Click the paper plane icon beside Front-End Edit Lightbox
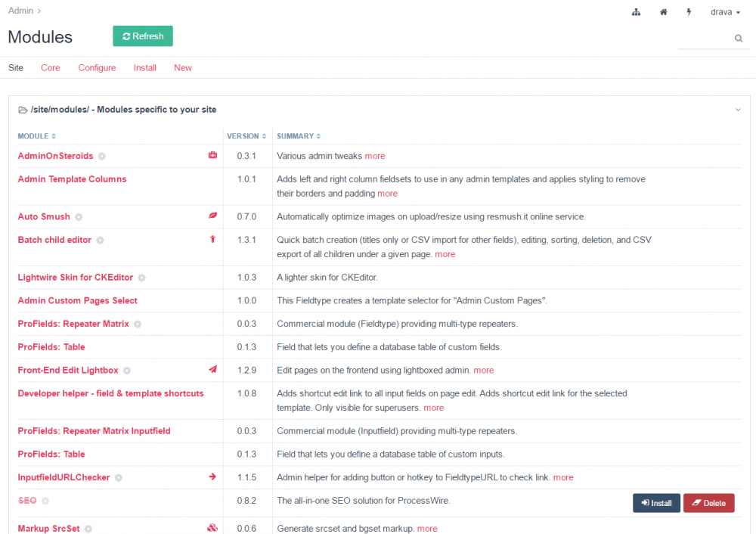The height and width of the screenshot is (534, 756). (212, 370)
